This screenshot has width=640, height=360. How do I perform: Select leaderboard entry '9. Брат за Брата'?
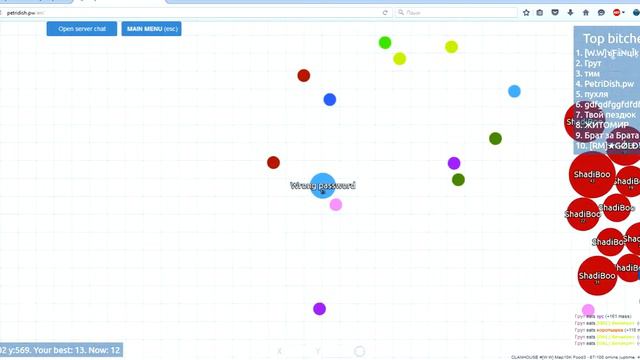tap(607, 135)
